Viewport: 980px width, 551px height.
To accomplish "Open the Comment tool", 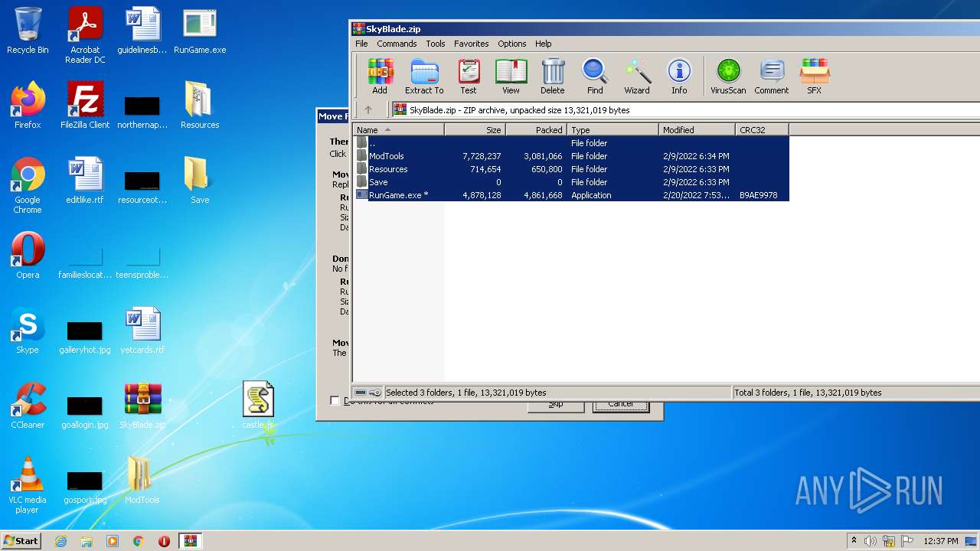I will (x=772, y=77).
